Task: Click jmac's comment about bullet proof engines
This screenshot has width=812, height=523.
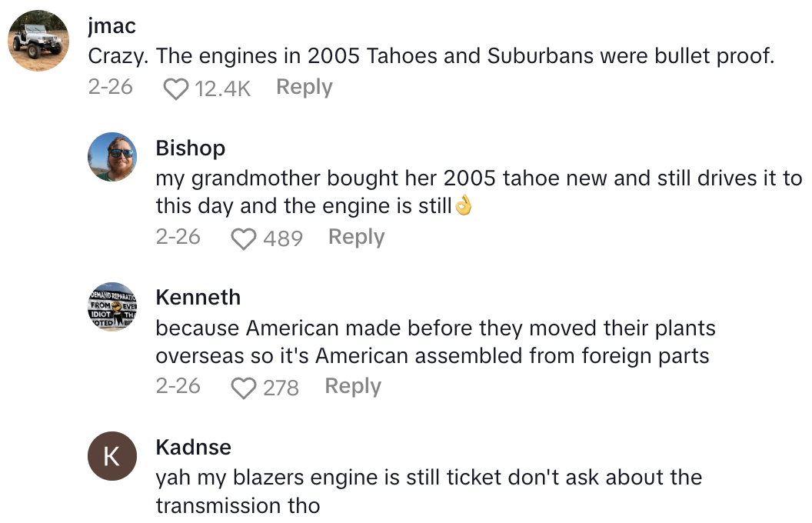Action: coord(431,56)
